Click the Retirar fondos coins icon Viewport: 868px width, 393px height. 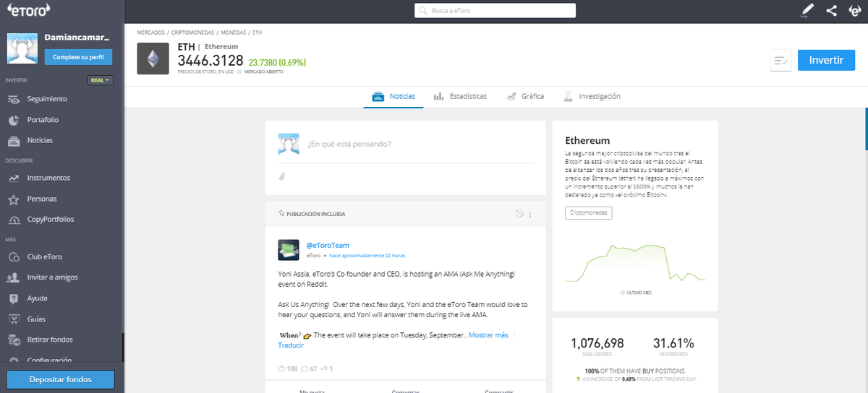[x=13, y=340]
